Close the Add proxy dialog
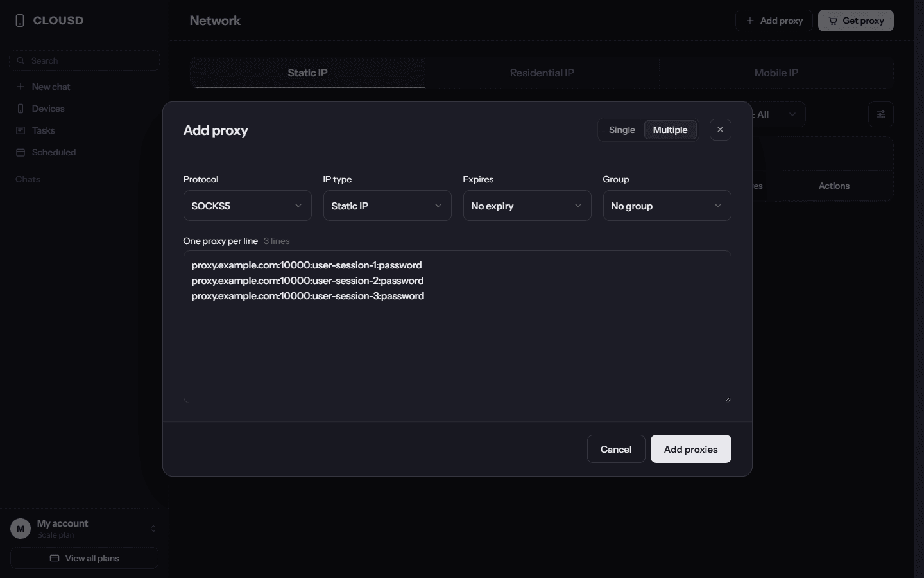The height and width of the screenshot is (578, 924). pos(721,130)
